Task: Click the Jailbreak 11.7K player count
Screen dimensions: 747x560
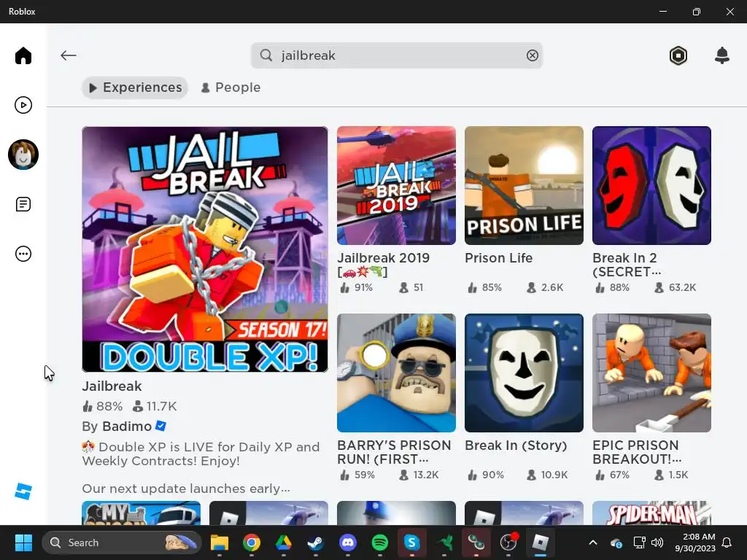Action: click(155, 406)
